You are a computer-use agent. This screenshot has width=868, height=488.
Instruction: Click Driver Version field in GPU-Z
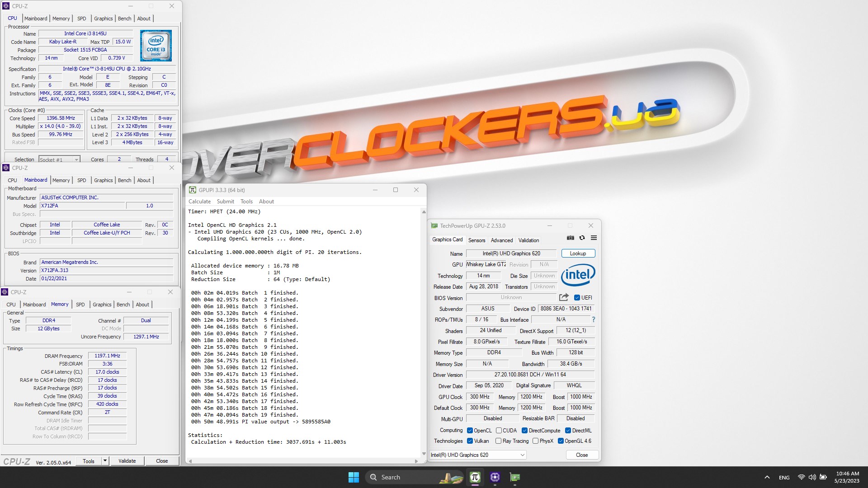530,375
